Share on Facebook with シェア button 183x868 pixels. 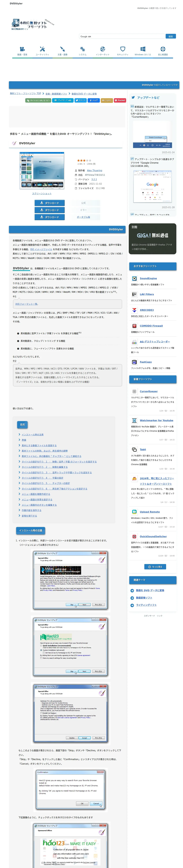[94, 100]
